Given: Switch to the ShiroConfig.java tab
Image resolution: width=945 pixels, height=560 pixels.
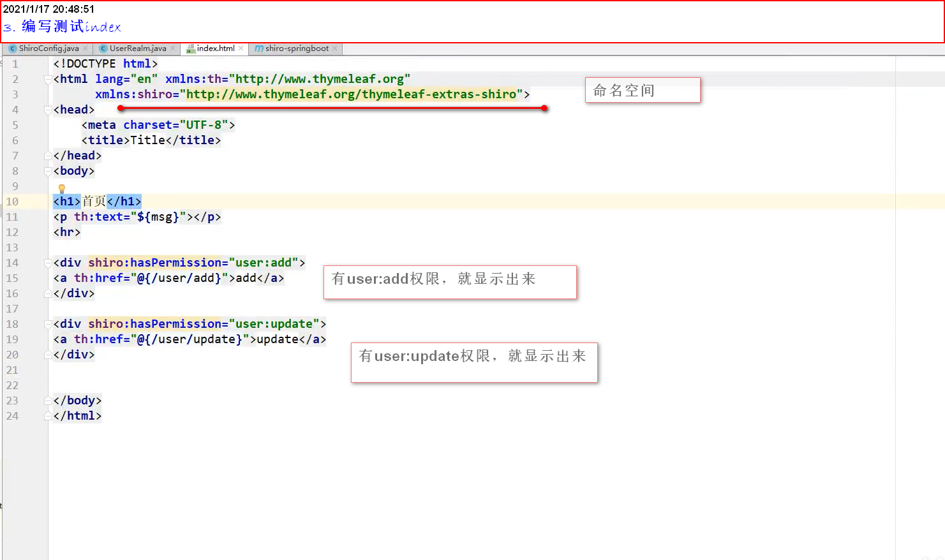Looking at the screenshot, I should point(48,48).
